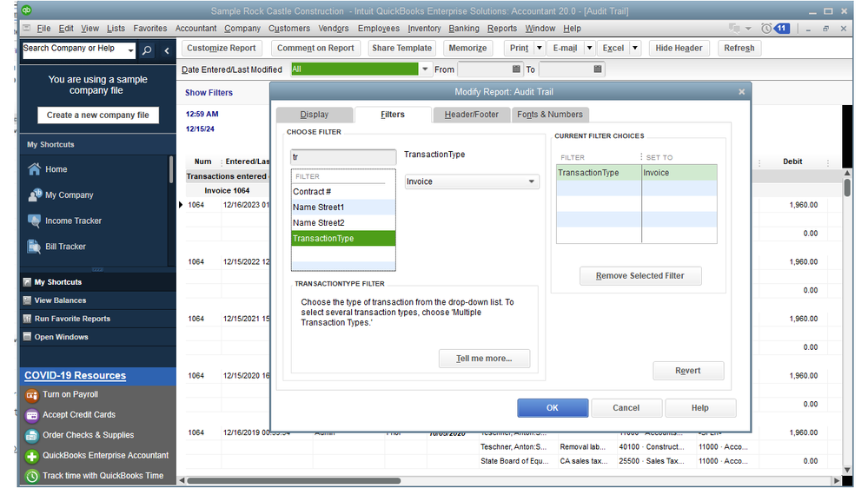Expand the E-mail button dropdown arrow
This screenshot has height=488, width=868.
coord(590,48)
